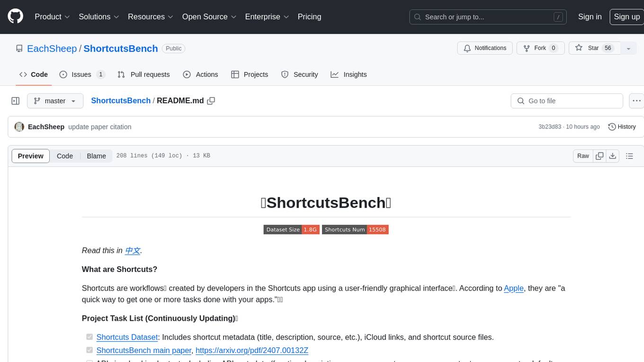644x362 pixels.
Task: Go to ShortcutsBench root in breadcrumb
Action: [x=121, y=100]
